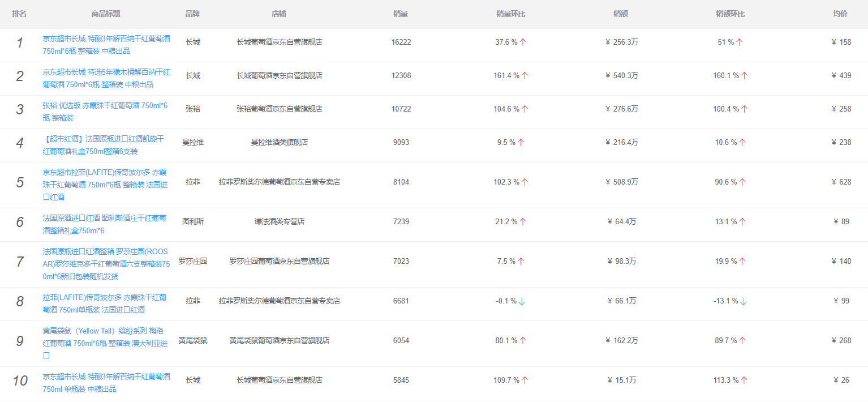Image resolution: width=868 pixels, height=402 pixels.
Task: Click the 谦法酒类专营店 store cell
Action: click(279, 221)
